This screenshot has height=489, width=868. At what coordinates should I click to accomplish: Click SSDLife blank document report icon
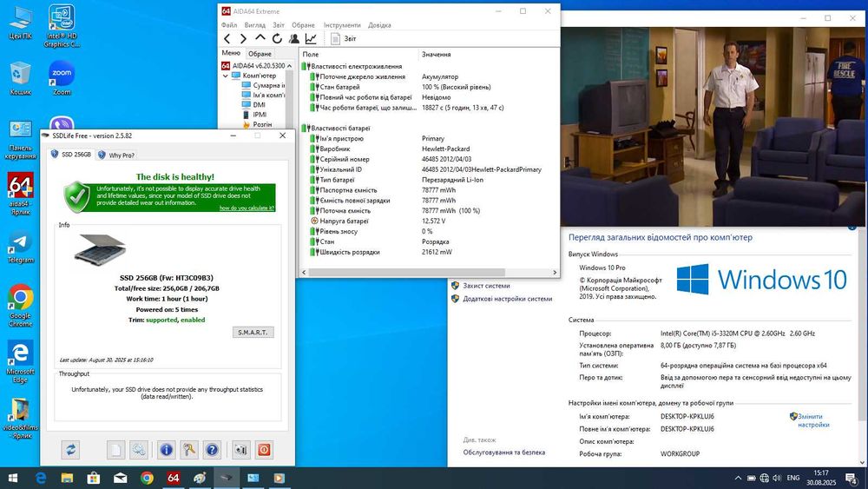[116, 450]
